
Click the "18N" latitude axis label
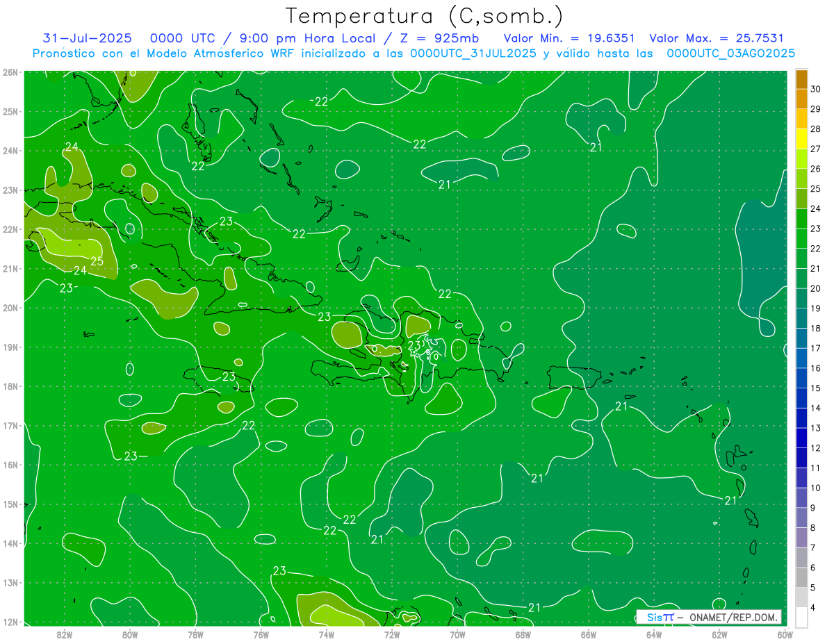[10, 386]
